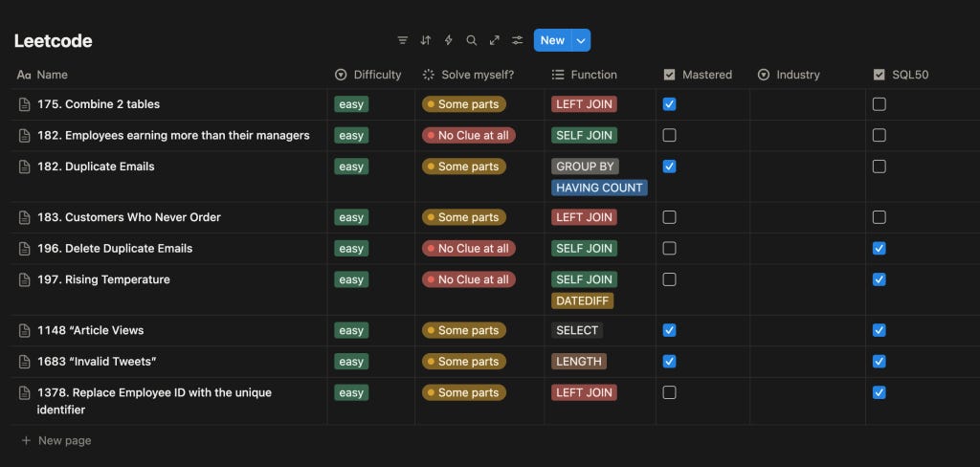The width and height of the screenshot is (980, 467).
Task: Uncheck Mastered for 1683 Invalid Tweets
Action: pyautogui.click(x=669, y=362)
